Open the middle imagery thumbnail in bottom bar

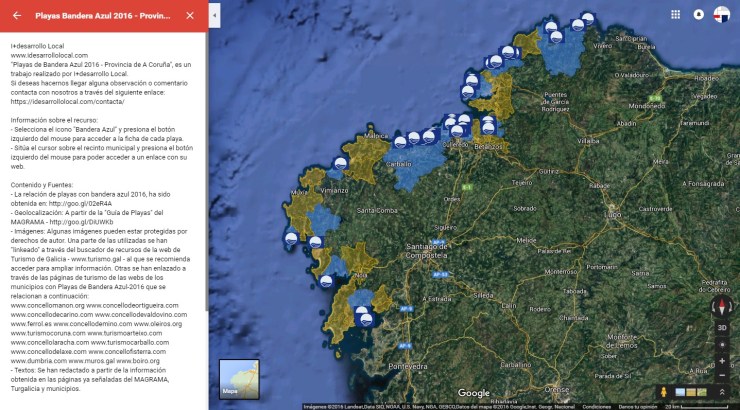(x=691, y=392)
